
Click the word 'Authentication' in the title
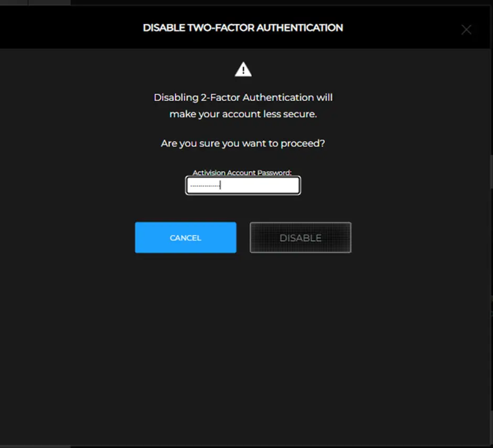tap(306, 28)
